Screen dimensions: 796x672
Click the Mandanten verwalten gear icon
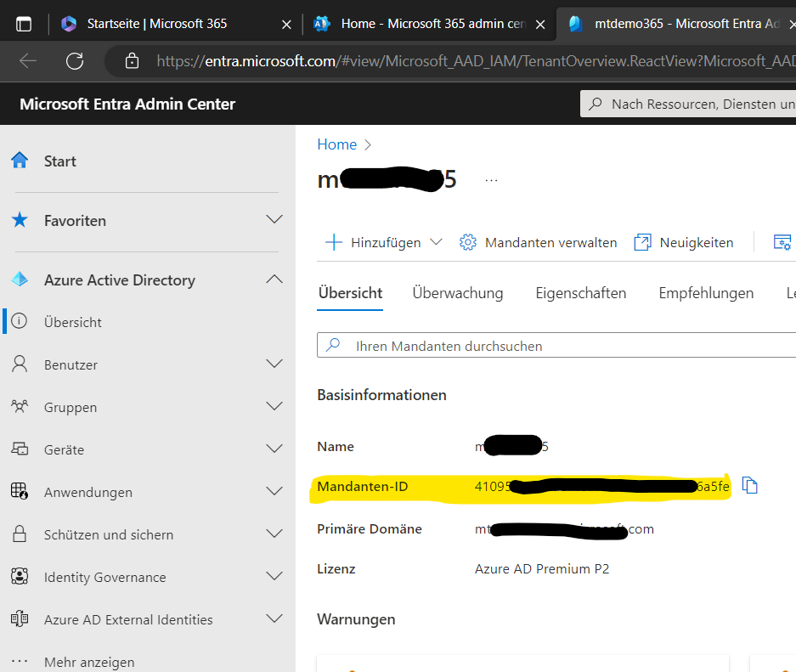tap(467, 242)
